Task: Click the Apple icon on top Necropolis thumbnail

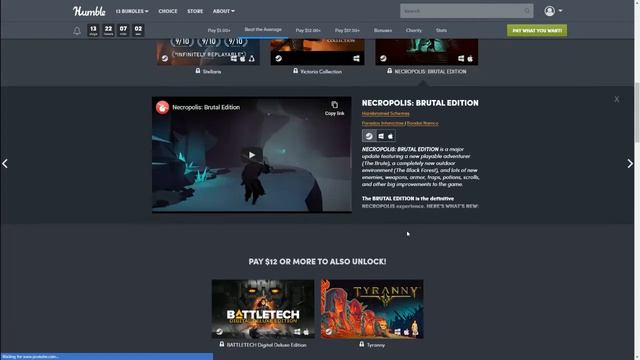Action: tap(470, 59)
